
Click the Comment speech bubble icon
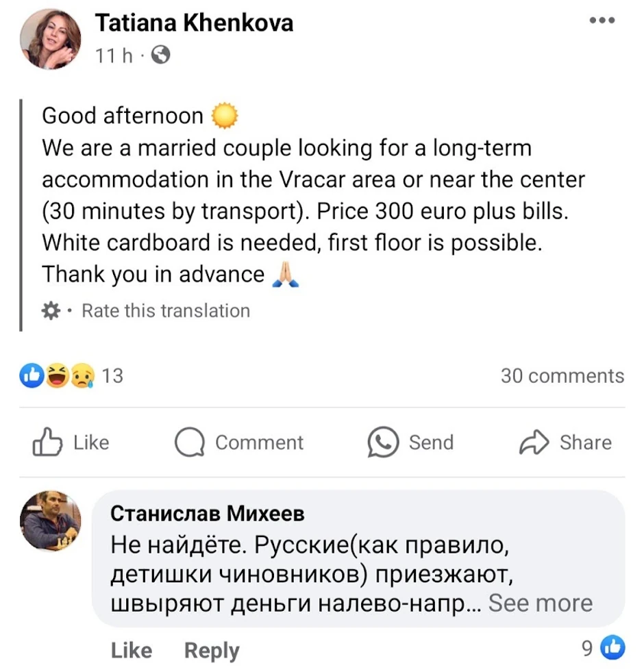click(x=190, y=443)
